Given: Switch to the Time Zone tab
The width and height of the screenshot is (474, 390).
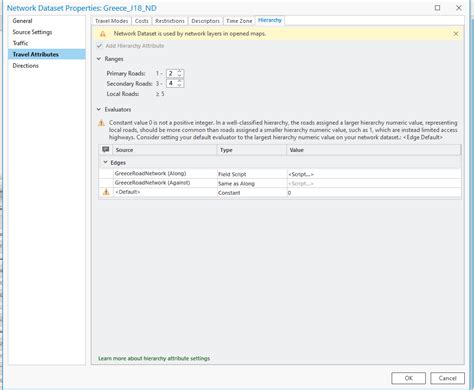Looking at the screenshot, I should 239,21.
